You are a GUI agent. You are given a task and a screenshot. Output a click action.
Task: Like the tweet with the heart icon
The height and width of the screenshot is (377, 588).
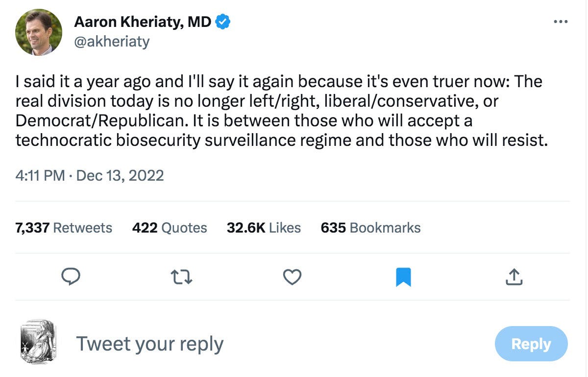tap(293, 277)
